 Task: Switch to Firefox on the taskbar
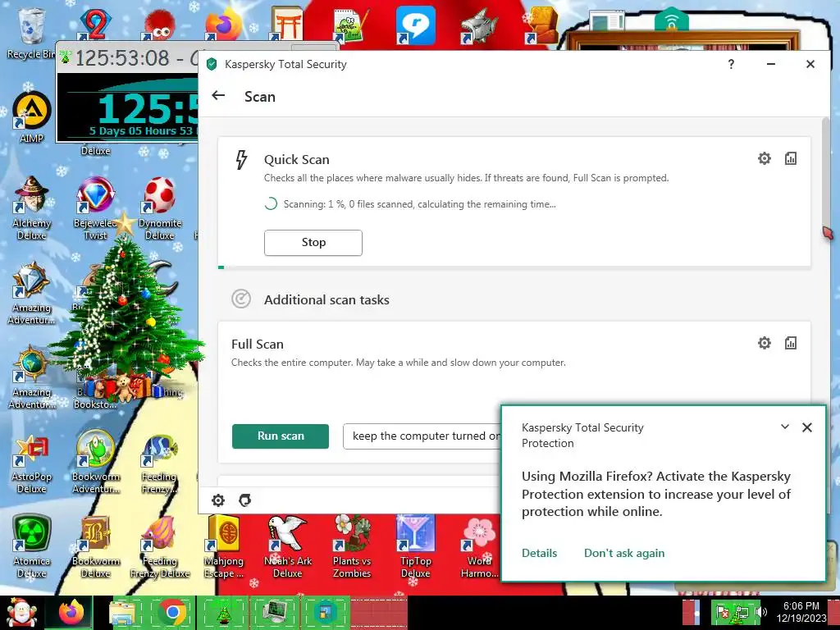pos(71,612)
